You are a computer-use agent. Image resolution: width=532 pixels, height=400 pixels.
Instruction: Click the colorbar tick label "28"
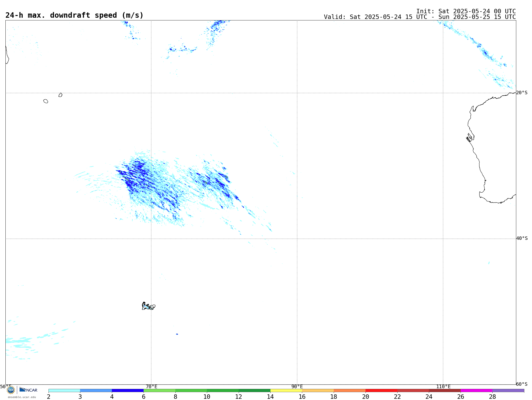point(492,397)
